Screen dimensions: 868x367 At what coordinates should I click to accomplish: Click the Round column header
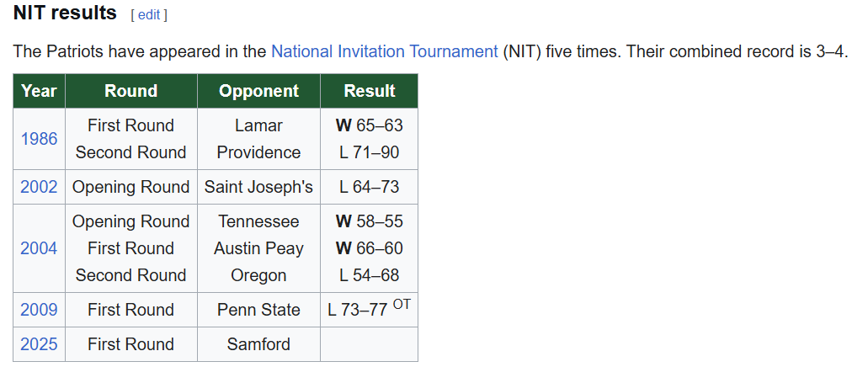point(130,91)
